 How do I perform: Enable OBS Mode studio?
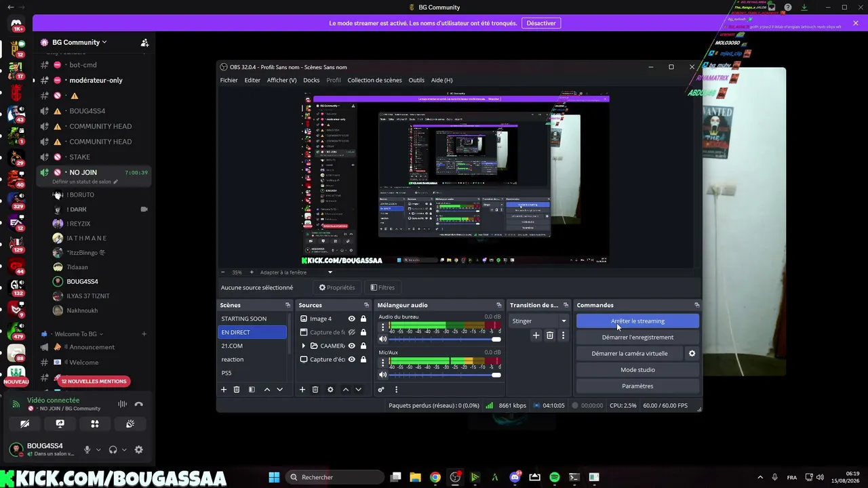637,369
